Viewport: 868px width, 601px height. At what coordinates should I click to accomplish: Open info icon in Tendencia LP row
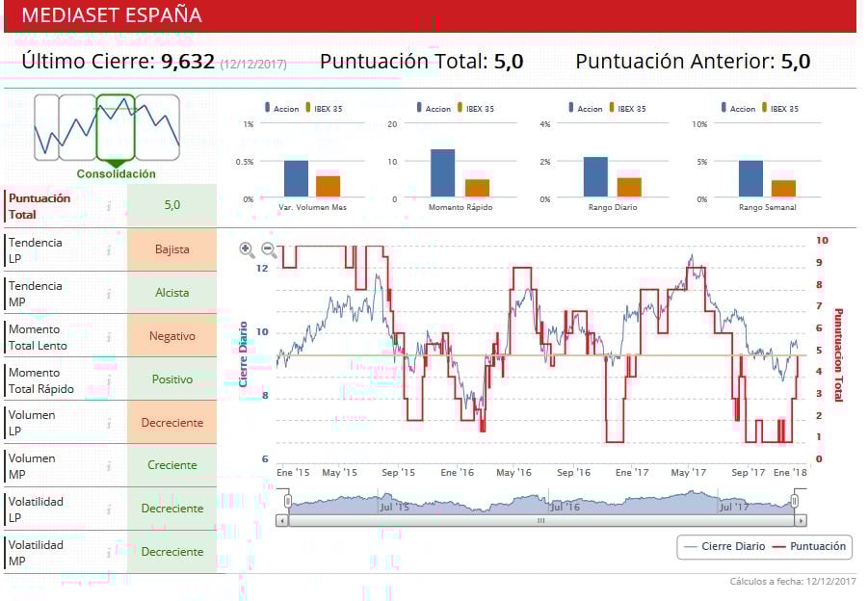109,250
